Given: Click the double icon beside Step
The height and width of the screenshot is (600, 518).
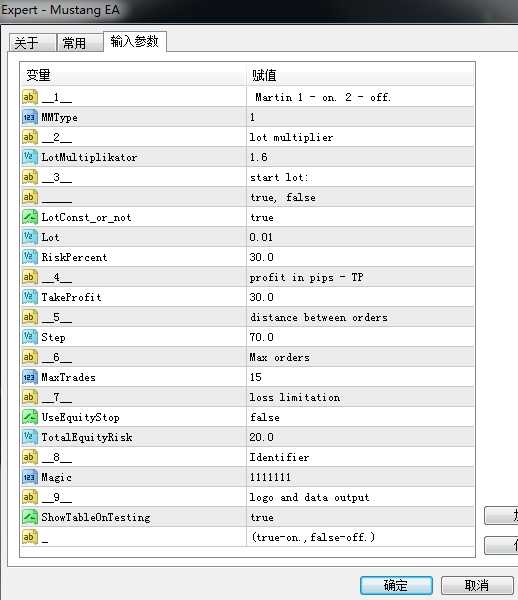Looking at the screenshot, I should (30, 337).
